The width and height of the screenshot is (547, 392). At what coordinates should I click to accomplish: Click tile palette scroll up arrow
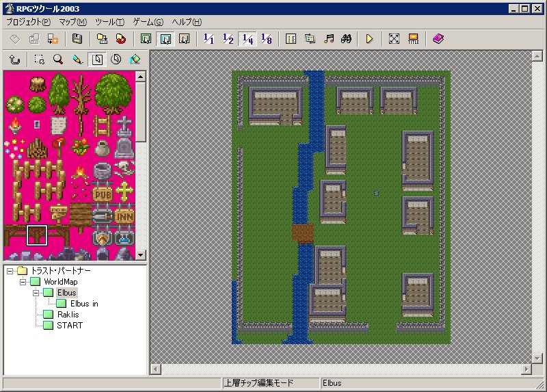click(x=141, y=77)
